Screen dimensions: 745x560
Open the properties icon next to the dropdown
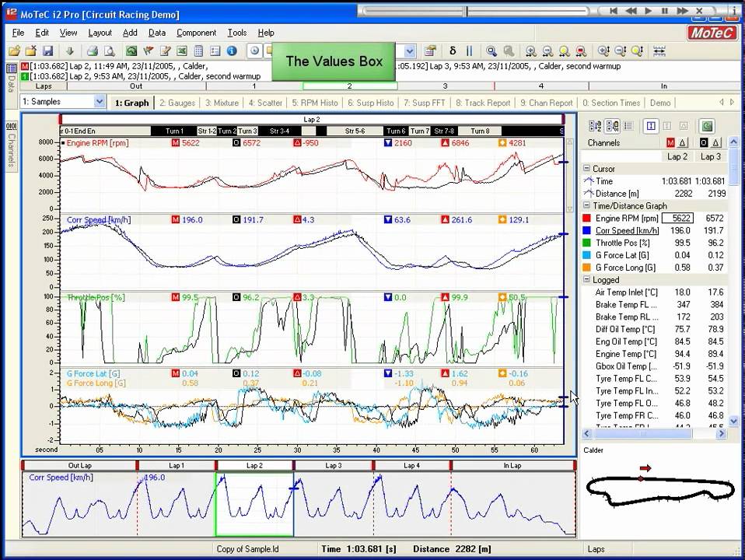(x=431, y=51)
